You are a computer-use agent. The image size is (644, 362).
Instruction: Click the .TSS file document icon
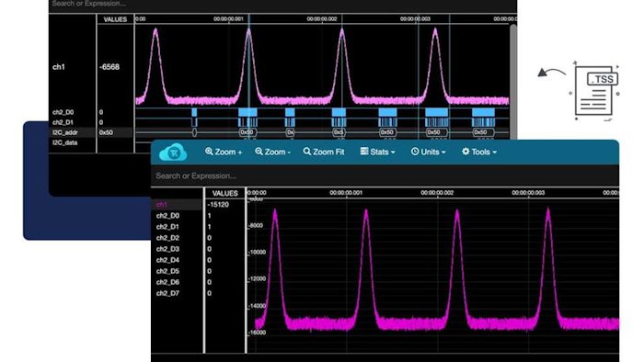(596, 91)
